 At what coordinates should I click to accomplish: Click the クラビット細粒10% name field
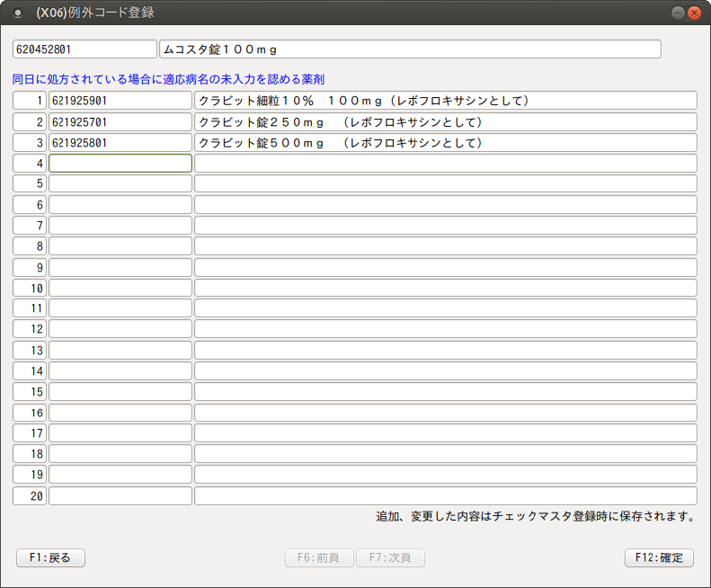coord(445,101)
